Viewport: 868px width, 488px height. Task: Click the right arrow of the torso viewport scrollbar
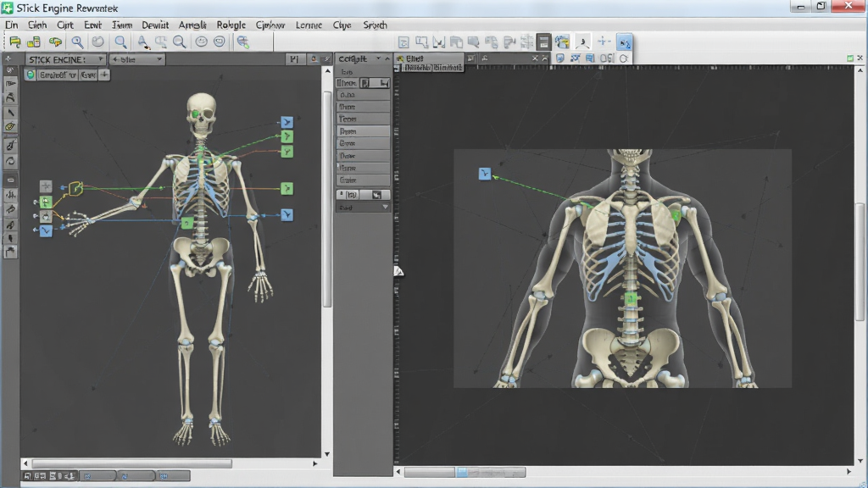(849, 472)
